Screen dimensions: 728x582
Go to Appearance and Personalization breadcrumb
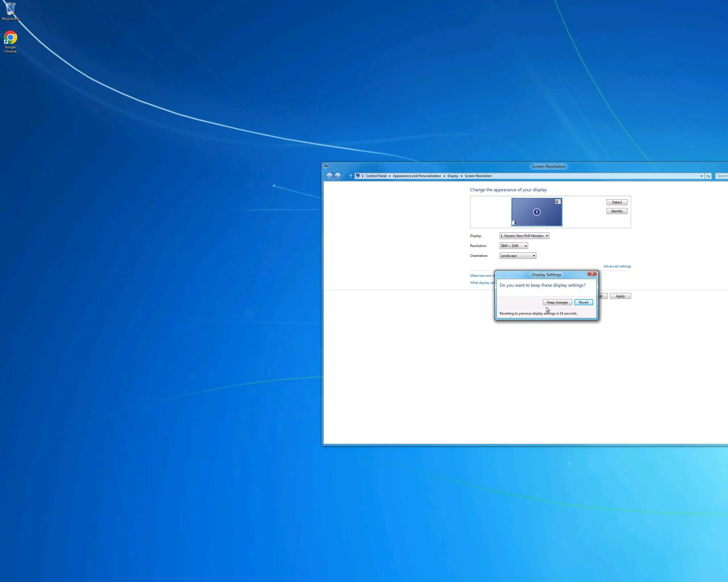(417, 176)
